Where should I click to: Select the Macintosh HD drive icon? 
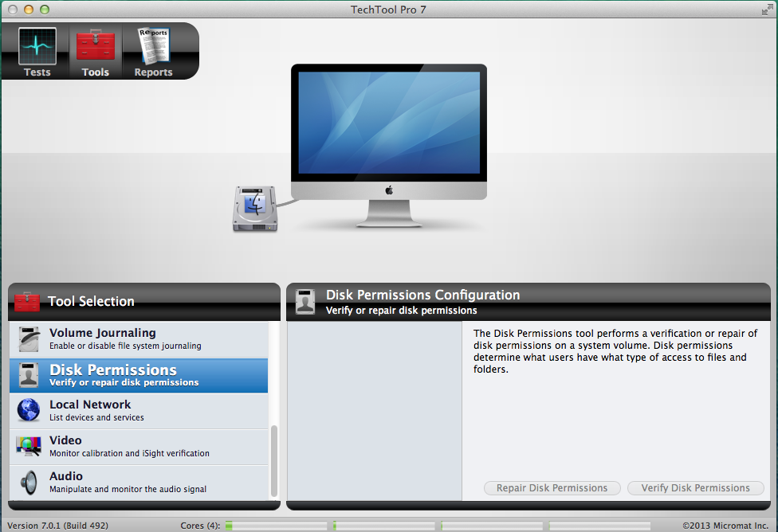[x=256, y=209]
